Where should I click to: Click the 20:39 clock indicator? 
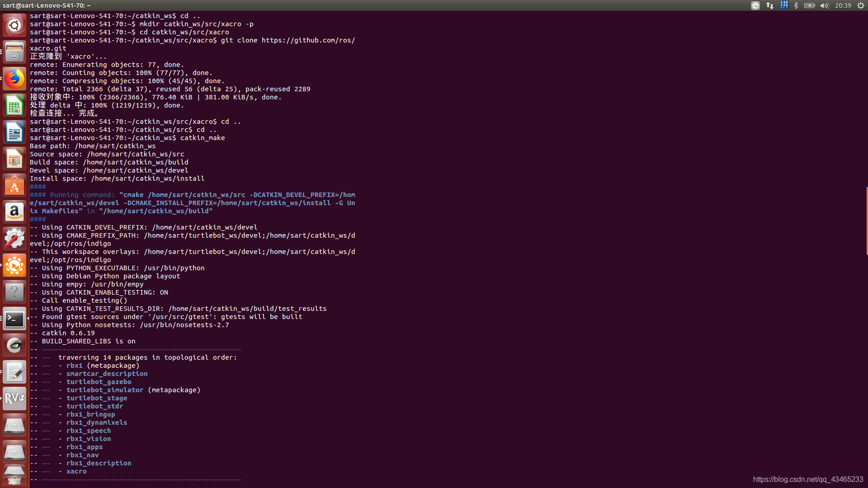pyautogui.click(x=843, y=5)
